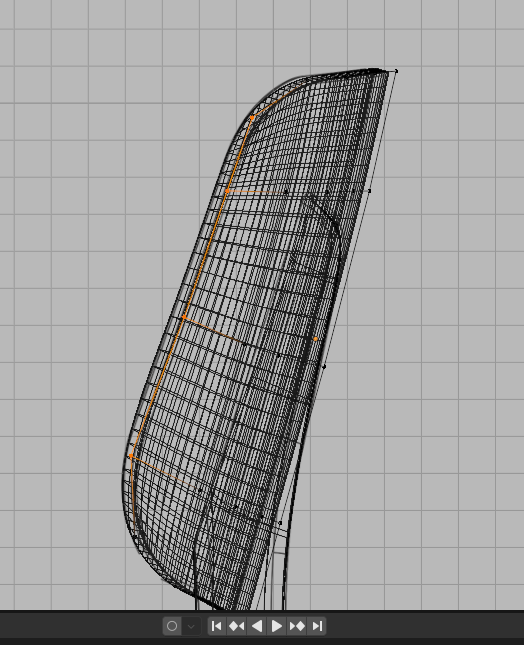This screenshot has width=524, height=645.
Task: Play the animation in reverse
Action: tap(257, 626)
